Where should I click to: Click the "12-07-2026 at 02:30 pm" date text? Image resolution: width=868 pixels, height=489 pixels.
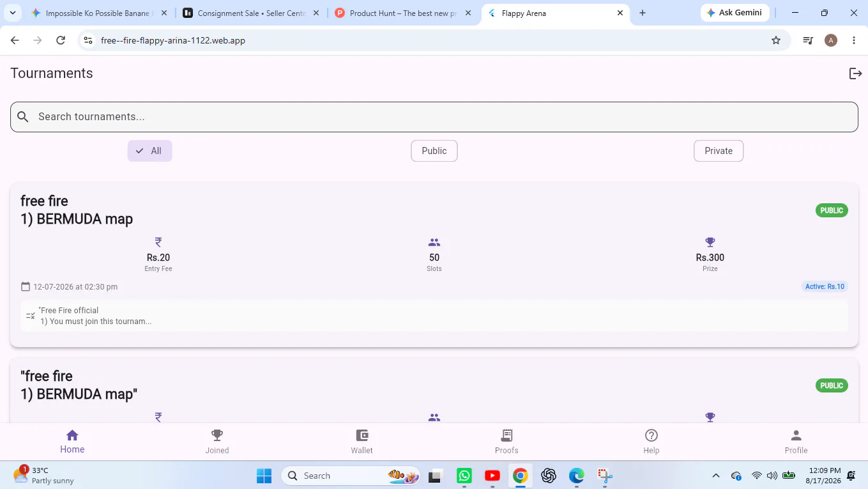pos(75,287)
